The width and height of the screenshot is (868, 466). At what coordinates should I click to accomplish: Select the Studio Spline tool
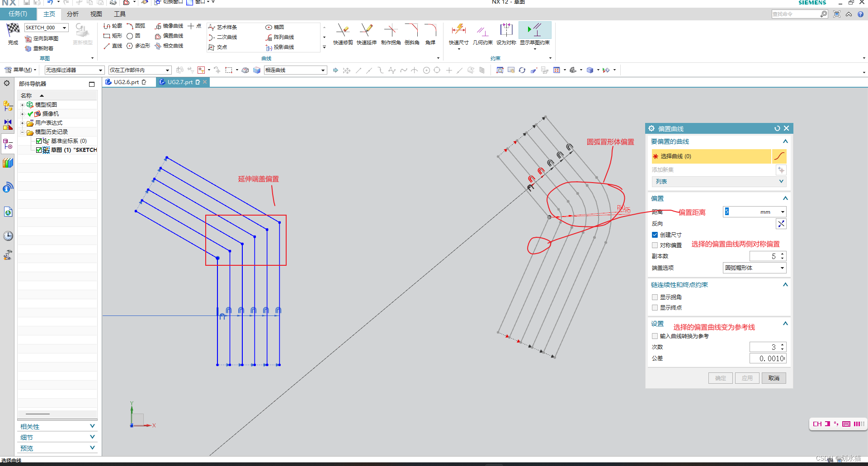tap(223, 27)
